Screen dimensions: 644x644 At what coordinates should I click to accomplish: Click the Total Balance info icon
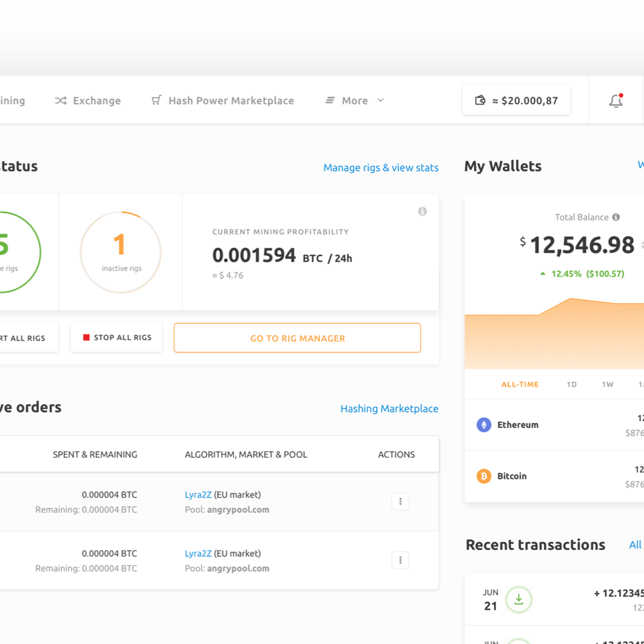[x=616, y=217]
